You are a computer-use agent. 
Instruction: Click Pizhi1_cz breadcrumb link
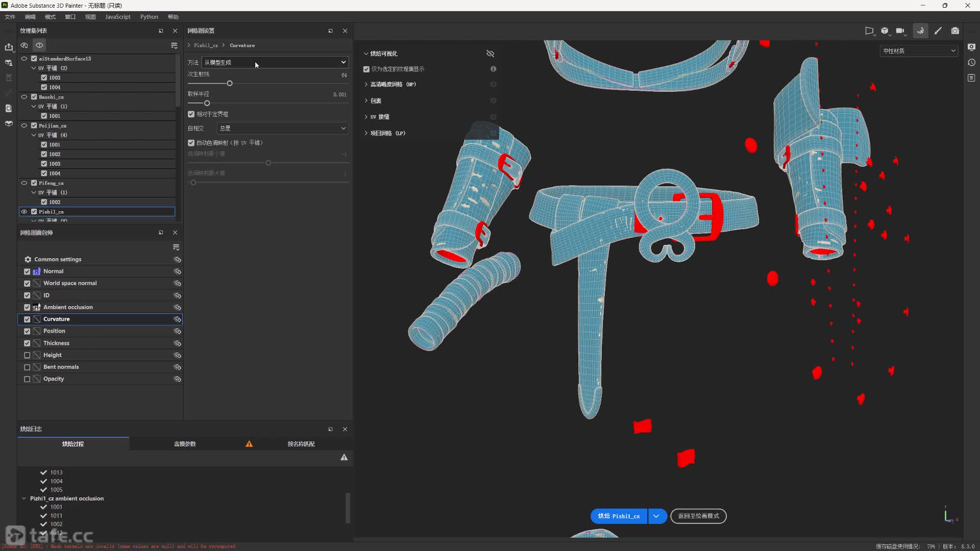(x=206, y=45)
